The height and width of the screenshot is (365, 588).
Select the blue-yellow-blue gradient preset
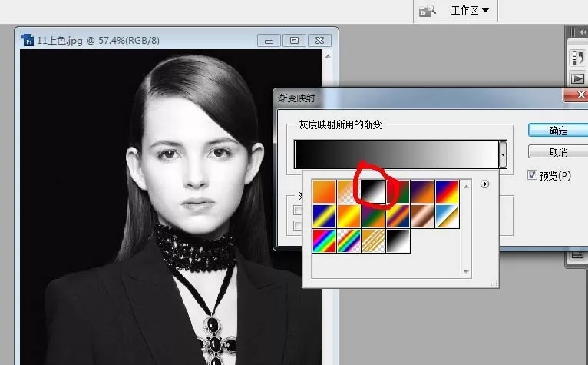[x=324, y=216]
